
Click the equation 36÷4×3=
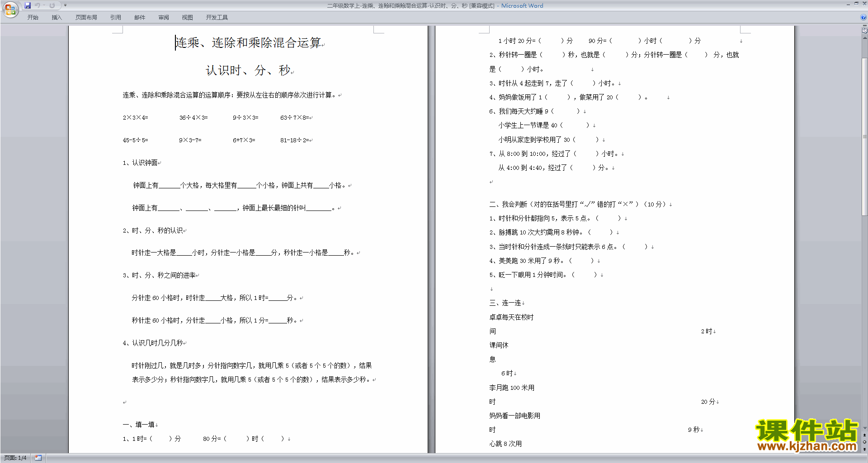(x=193, y=117)
